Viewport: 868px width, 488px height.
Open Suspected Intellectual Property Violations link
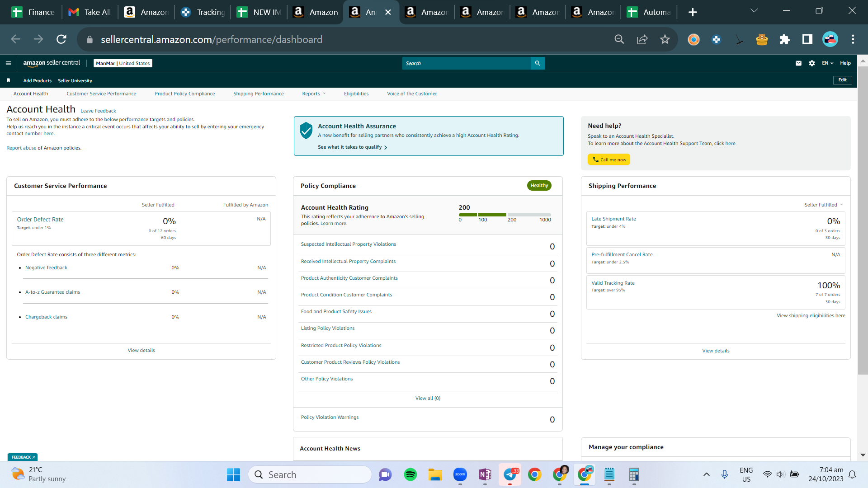pyautogui.click(x=349, y=244)
